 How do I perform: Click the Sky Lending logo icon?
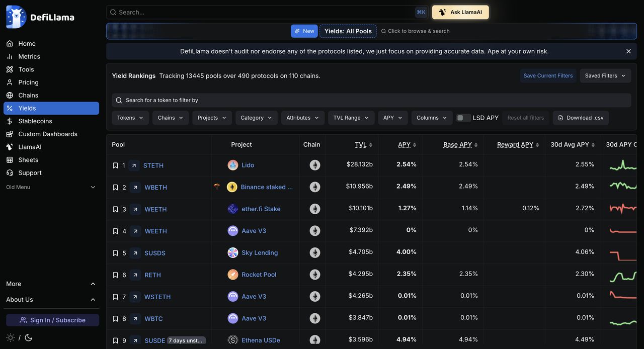point(232,252)
